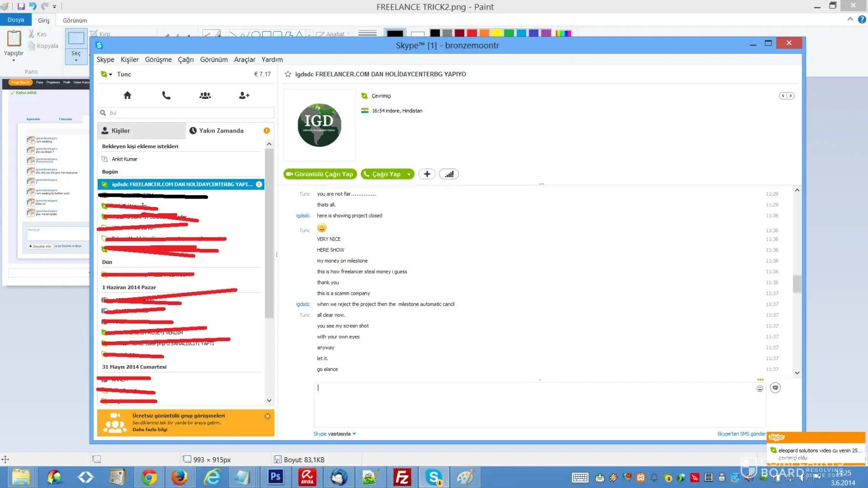Toggle the contact header panel arrows
The height and width of the screenshot is (488, 868).
tap(786, 96)
